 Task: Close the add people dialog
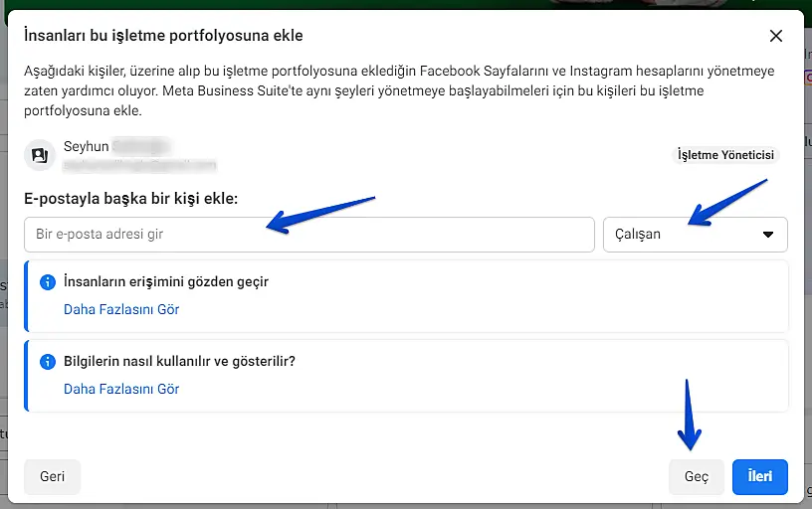[776, 36]
